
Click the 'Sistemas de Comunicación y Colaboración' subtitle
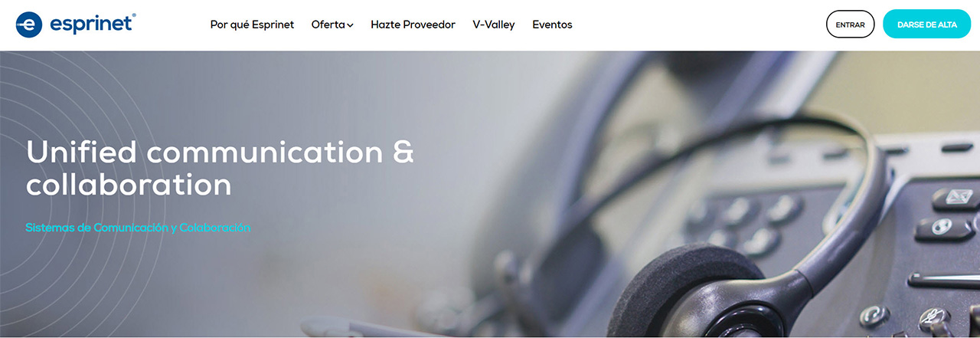click(x=138, y=228)
